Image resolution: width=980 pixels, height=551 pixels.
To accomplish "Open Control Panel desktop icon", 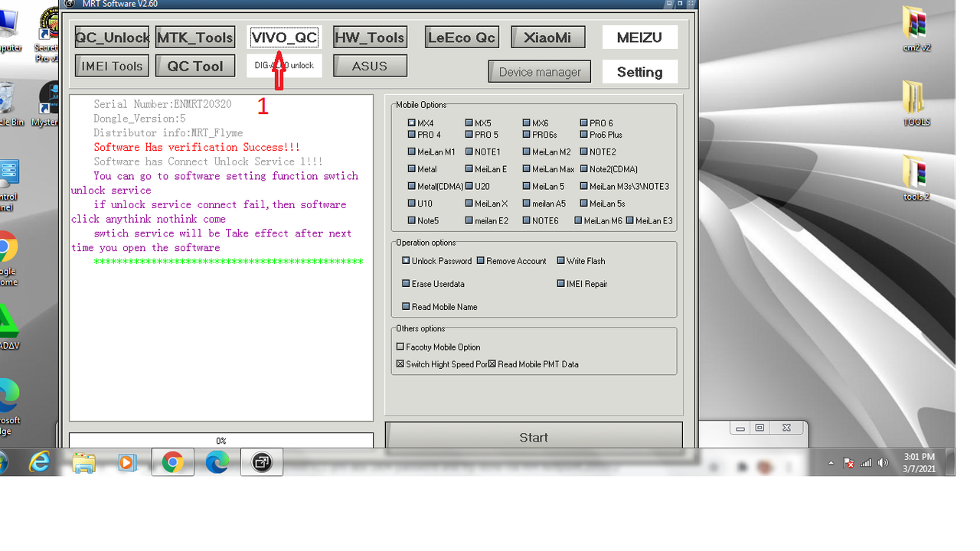I will tap(8, 185).
